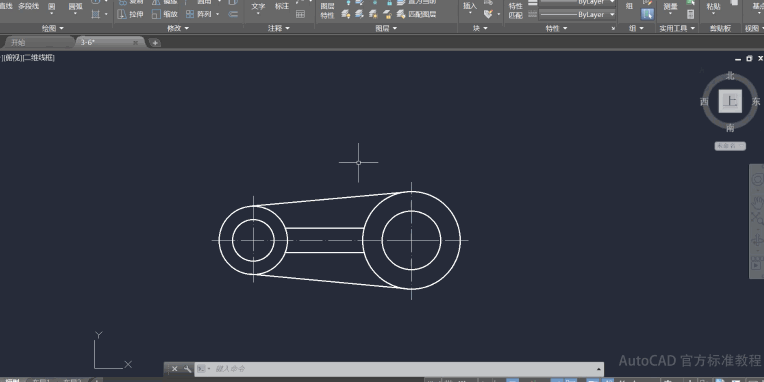Close the command line with X icon

coord(174,369)
